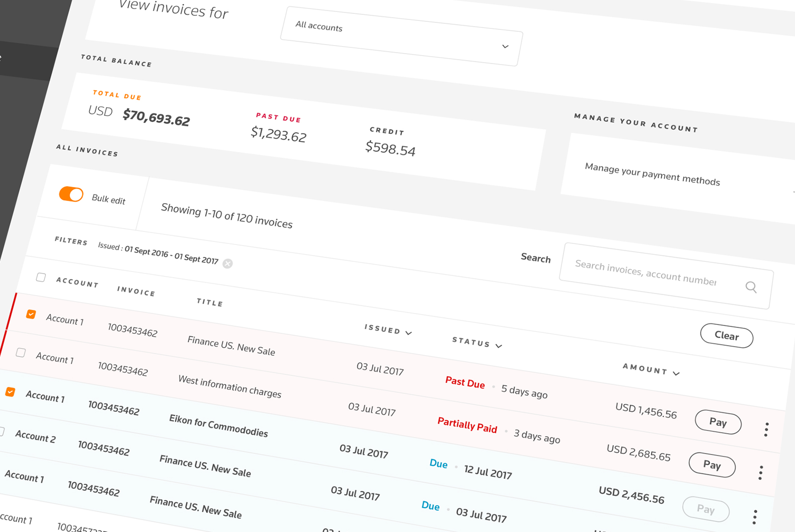Click the magnifier icon in the invoice search box
Screen dimensions: 795x532
click(x=751, y=287)
